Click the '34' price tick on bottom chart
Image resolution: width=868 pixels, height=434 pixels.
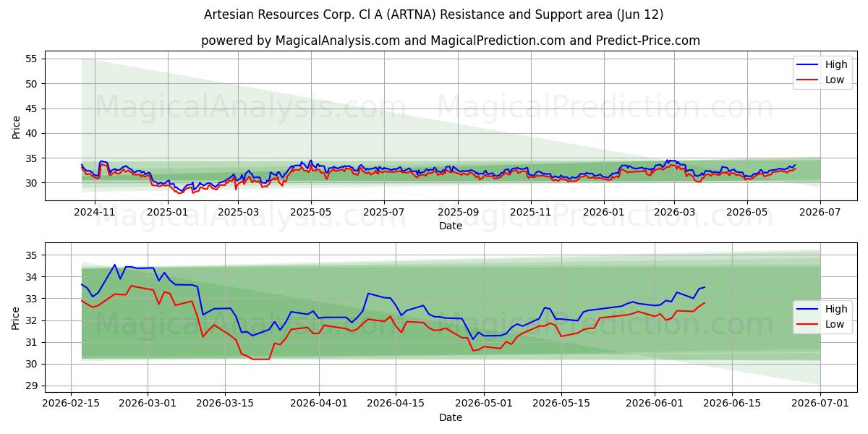point(33,277)
